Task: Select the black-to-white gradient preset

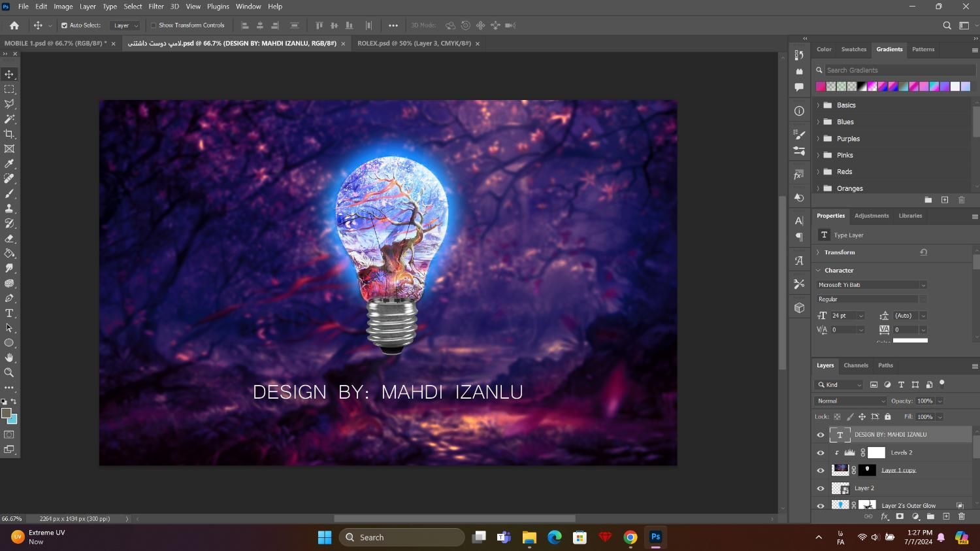Action: 862,86
